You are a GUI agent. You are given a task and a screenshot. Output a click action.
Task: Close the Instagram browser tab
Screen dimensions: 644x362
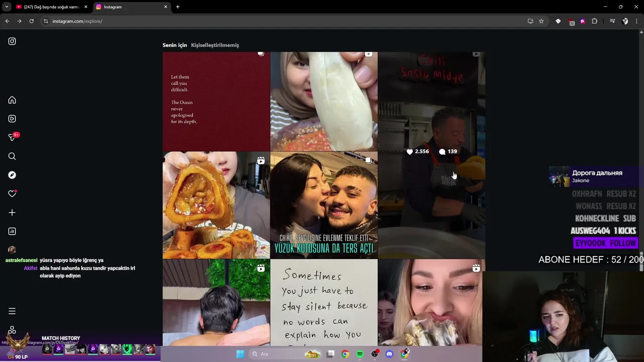pos(166,7)
